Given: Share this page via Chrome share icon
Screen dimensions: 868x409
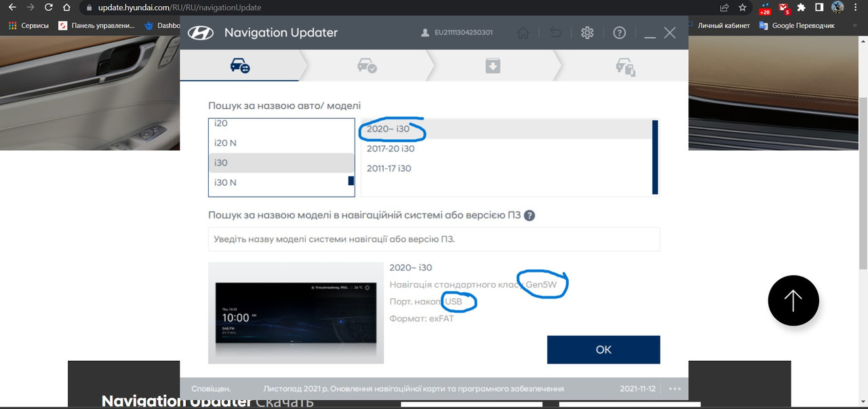Looking at the screenshot, I should coord(725,8).
